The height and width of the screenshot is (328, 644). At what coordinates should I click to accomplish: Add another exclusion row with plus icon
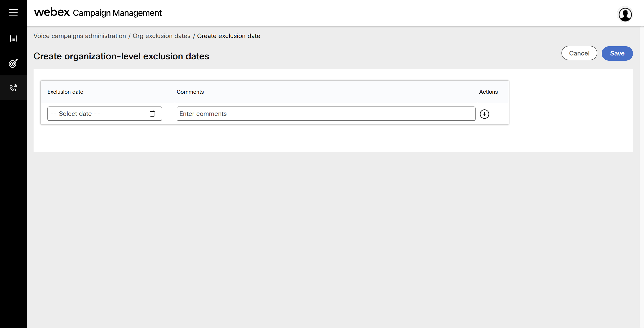coord(484,114)
